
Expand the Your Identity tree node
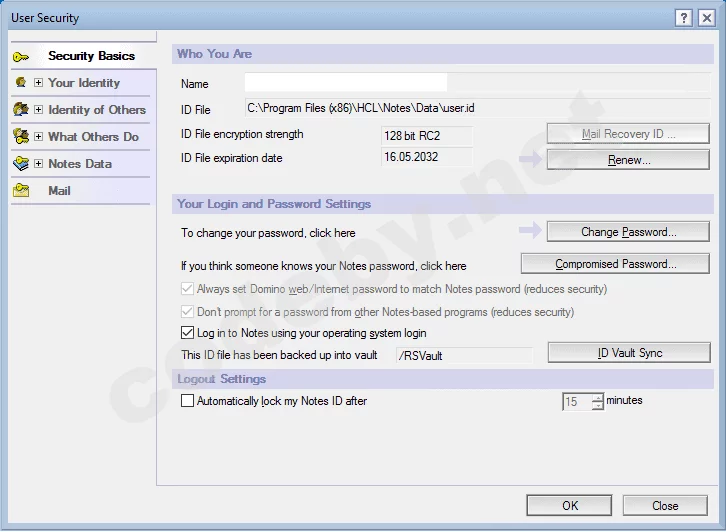click(38, 83)
